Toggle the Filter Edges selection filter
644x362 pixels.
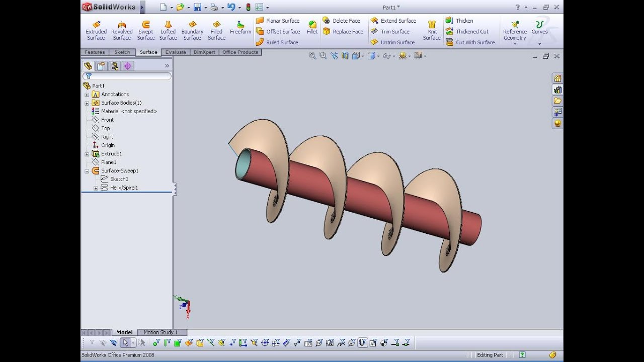167,343
